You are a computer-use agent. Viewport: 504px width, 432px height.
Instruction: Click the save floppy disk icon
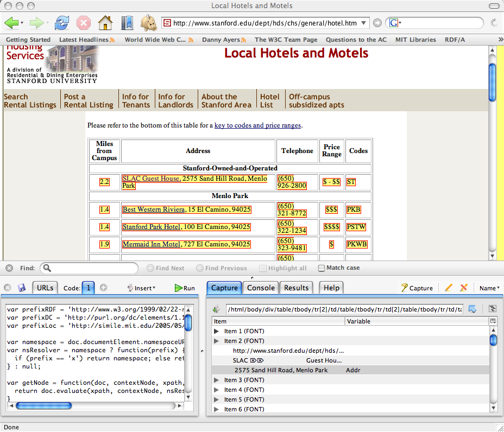click(x=22, y=288)
